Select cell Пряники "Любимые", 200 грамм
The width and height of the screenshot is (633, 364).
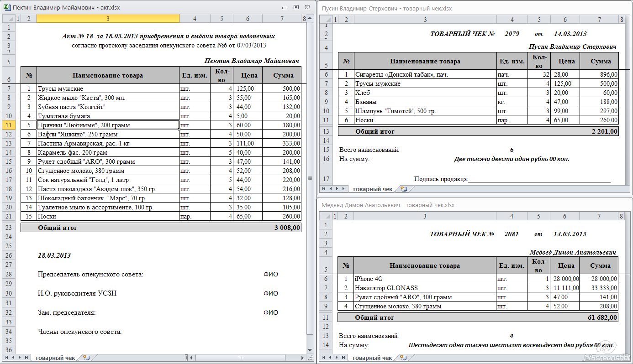108,125
